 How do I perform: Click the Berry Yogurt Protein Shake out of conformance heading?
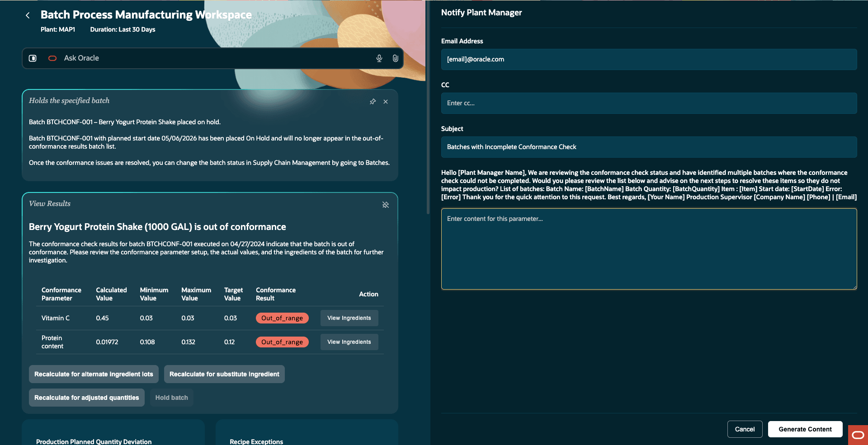157,227
